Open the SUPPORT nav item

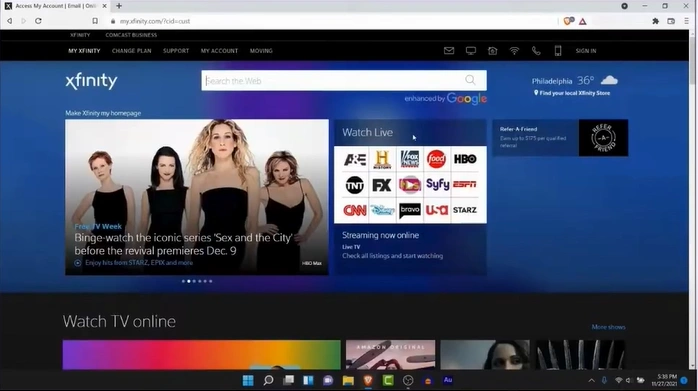coord(176,51)
